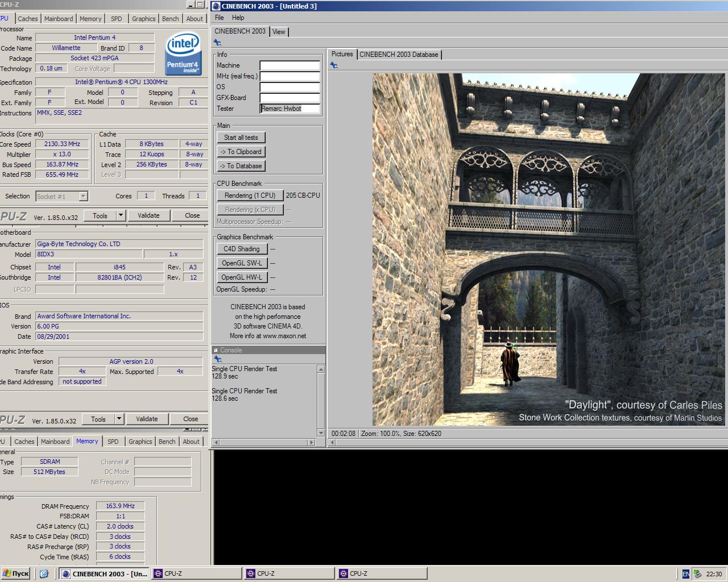The height and width of the screenshot is (582, 728).
Task: Click Tools button in lower CPU-Z window
Action: (98, 419)
